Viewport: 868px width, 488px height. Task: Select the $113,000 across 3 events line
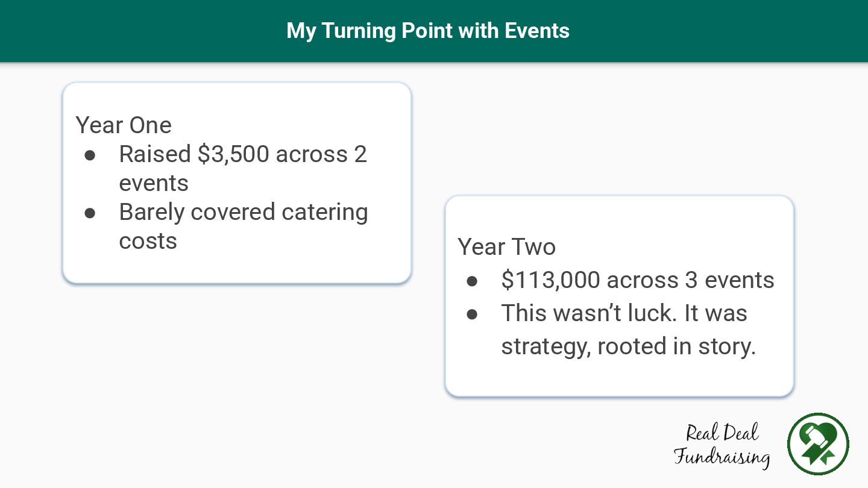637,280
